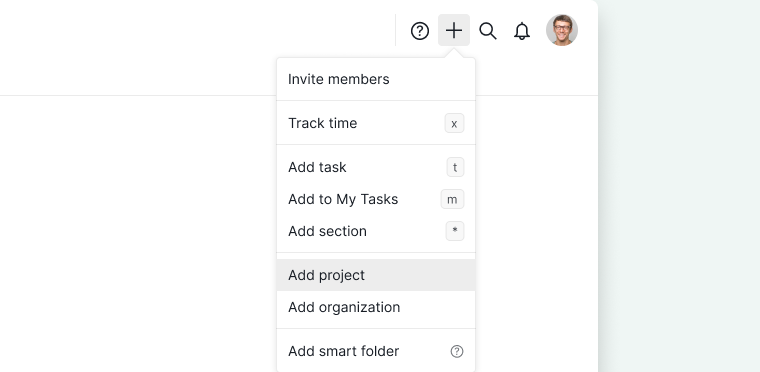Image resolution: width=760 pixels, height=372 pixels.
Task: Choose Add to My Tasks
Action: click(x=376, y=199)
